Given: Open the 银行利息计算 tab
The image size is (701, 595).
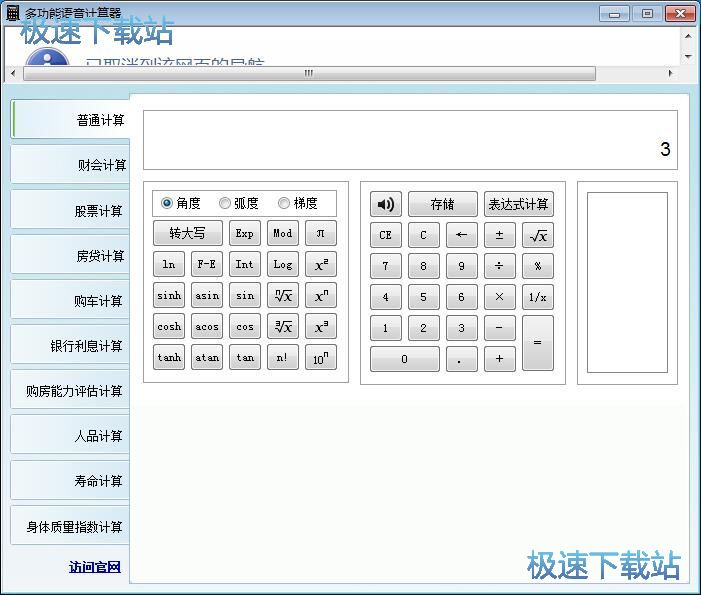Looking at the screenshot, I should point(71,346).
